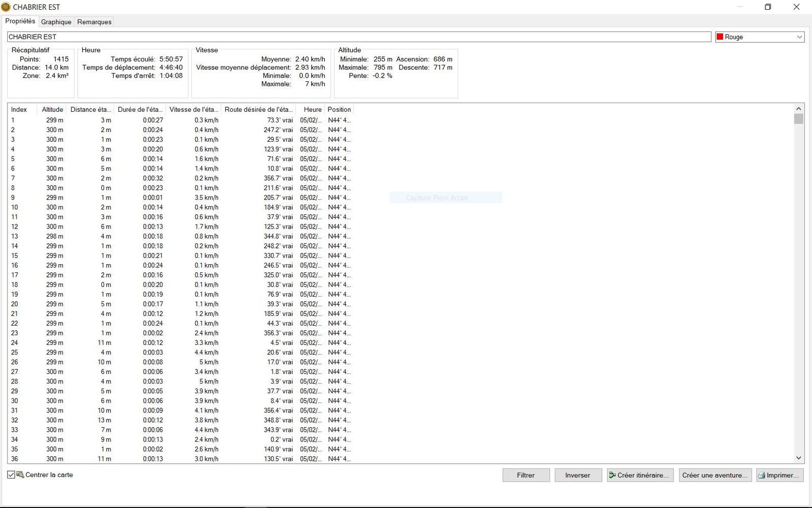Sort by the Index column header
This screenshot has width=812, height=508.
pos(22,109)
